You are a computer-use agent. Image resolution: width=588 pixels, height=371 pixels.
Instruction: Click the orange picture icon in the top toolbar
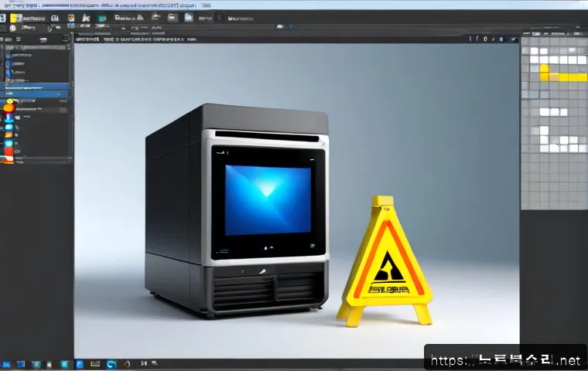pos(71,18)
